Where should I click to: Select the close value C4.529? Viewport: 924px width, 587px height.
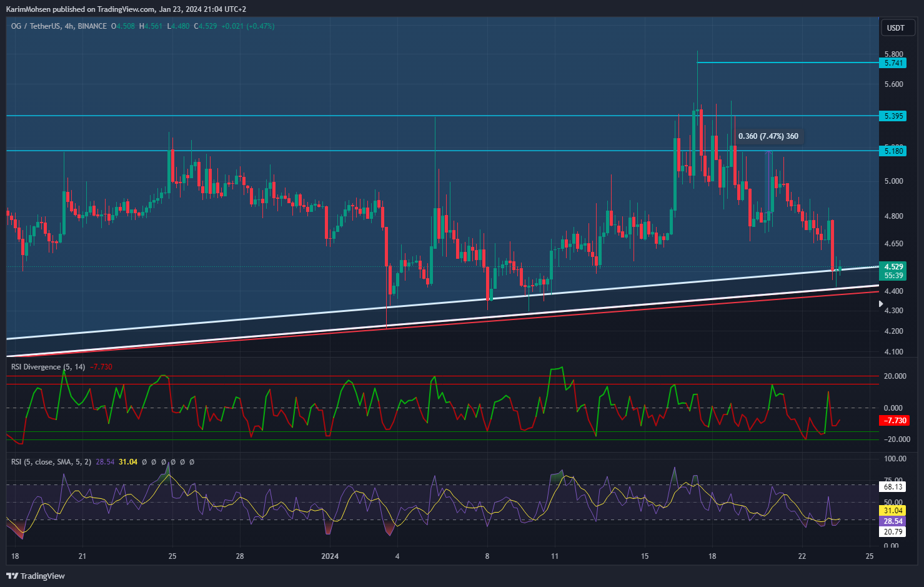tap(206, 26)
